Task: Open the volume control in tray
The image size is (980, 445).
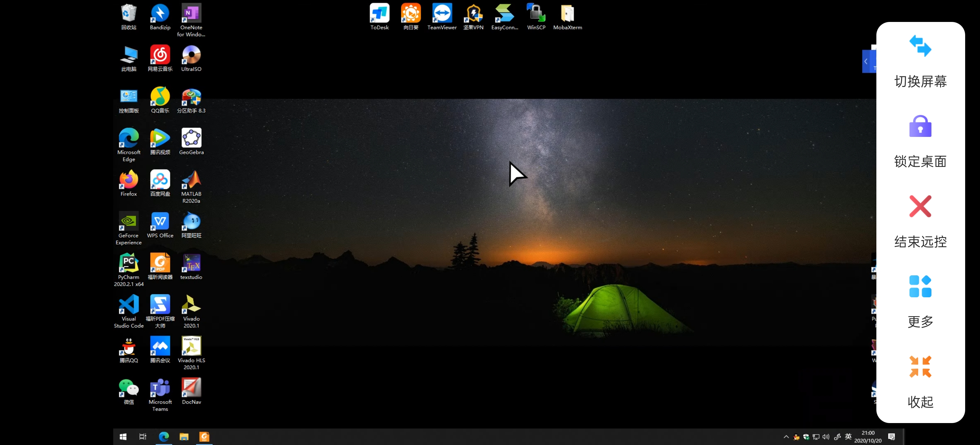Action: (x=826, y=437)
